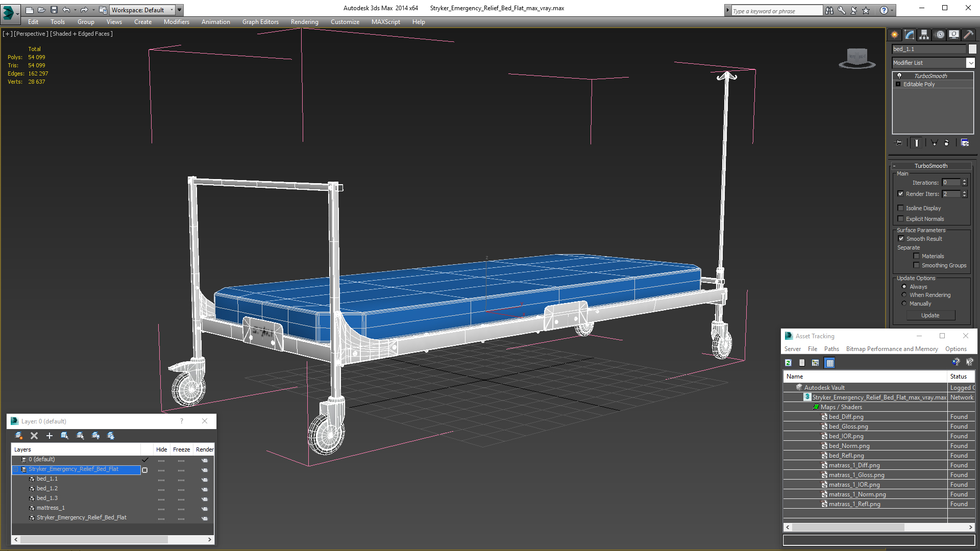The width and height of the screenshot is (980, 551).
Task: Click the Save File icon in title bar
Action: [54, 10]
